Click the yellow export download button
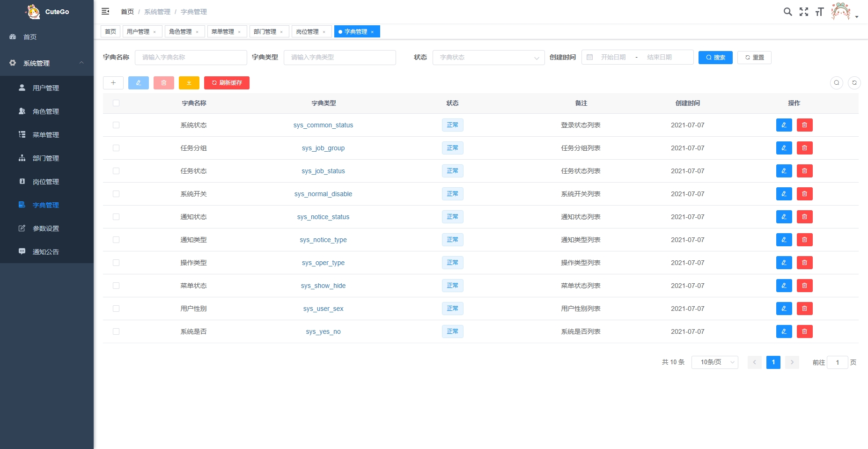This screenshot has height=449, width=868. 189,83
